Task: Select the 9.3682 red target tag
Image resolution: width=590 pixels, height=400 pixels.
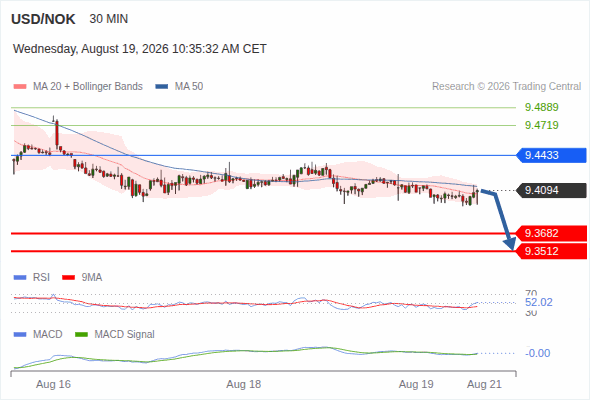Action: pos(551,233)
